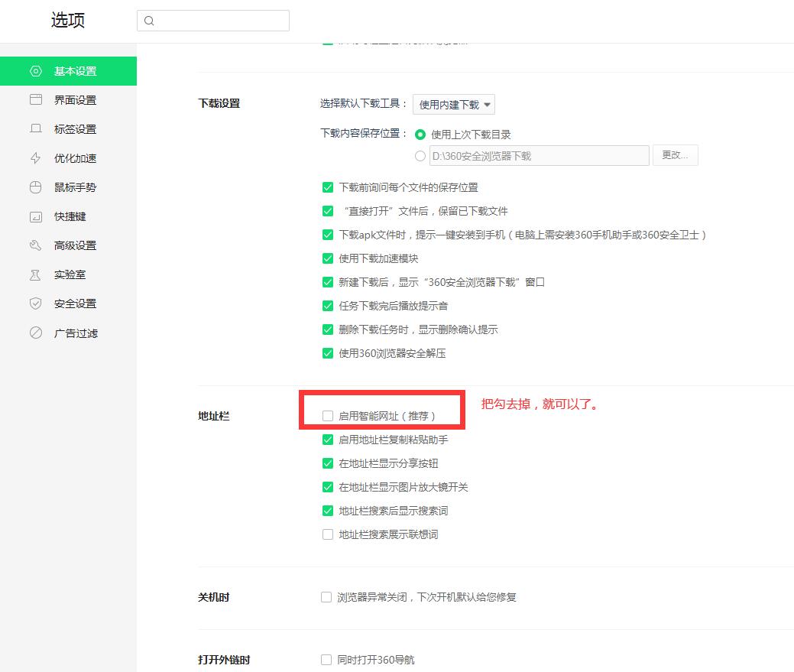Uncheck 使用下载加速模块 option
The width and height of the screenshot is (794, 672).
328,258
